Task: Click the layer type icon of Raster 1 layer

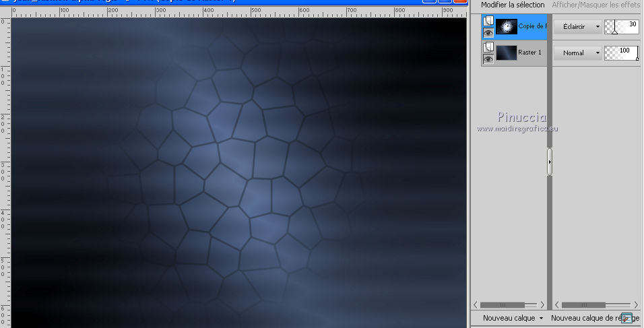Action: [488, 46]
